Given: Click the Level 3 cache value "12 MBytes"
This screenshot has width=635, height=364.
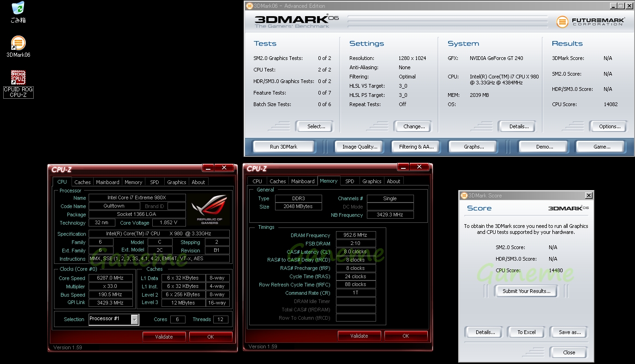Looking at the screenshot, I should coord(183,303).
